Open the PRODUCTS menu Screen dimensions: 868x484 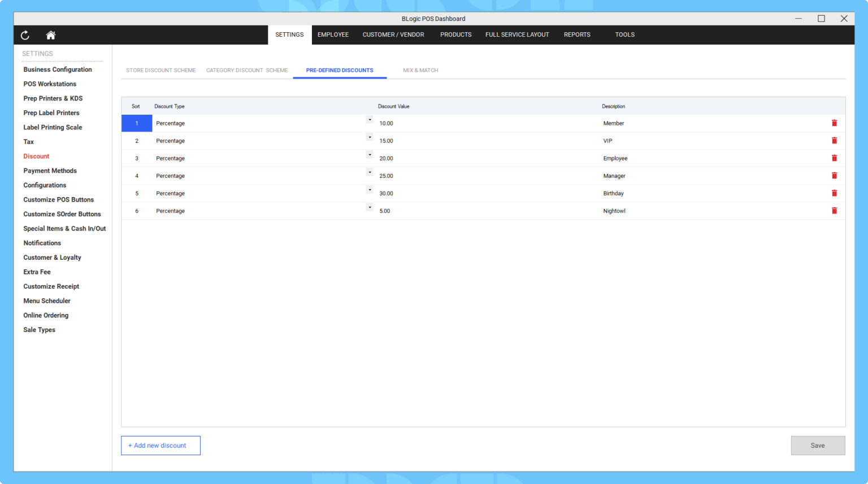tap(456, 35)
